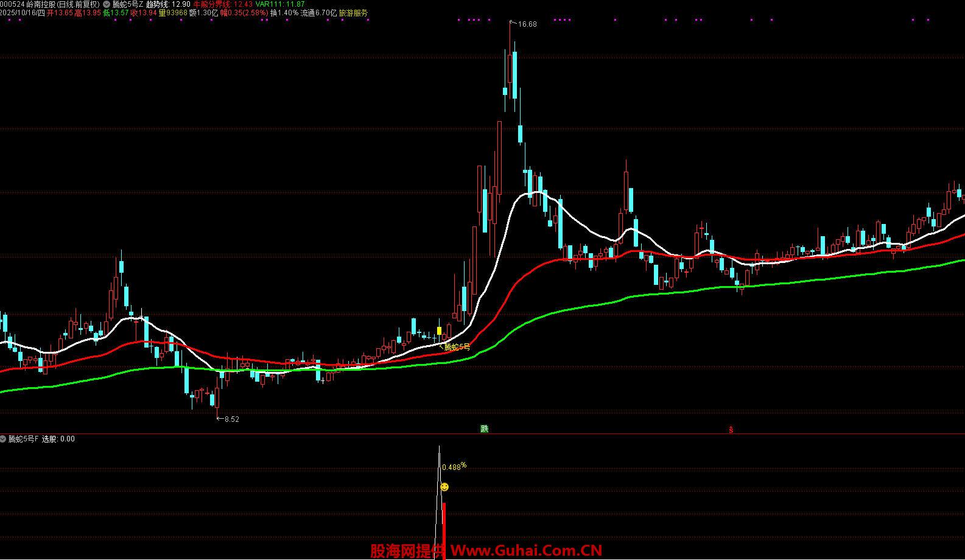The height and width of the screenshot is (560, 965).
Task: Click the 腾蛇5号F sub-chart indicator name
Action: tap(23, 439)
